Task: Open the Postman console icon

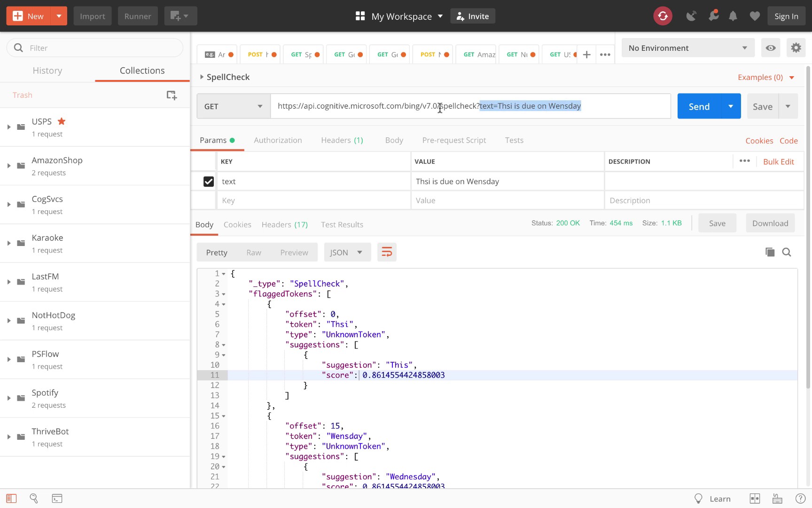Action: (x=57, y=499)
